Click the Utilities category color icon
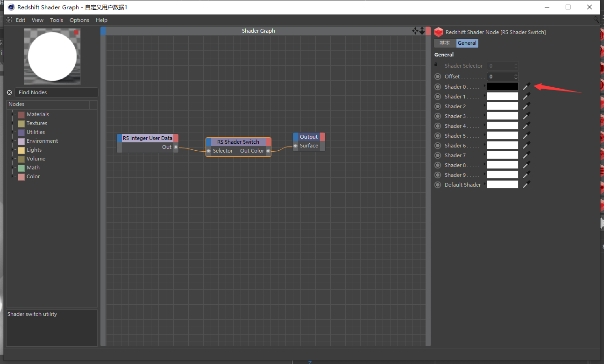 [x=21, y=132]
